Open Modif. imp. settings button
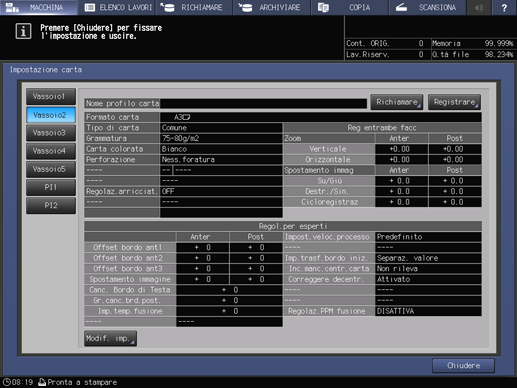Viewport: 517px width, 388px height. [110, 338]
